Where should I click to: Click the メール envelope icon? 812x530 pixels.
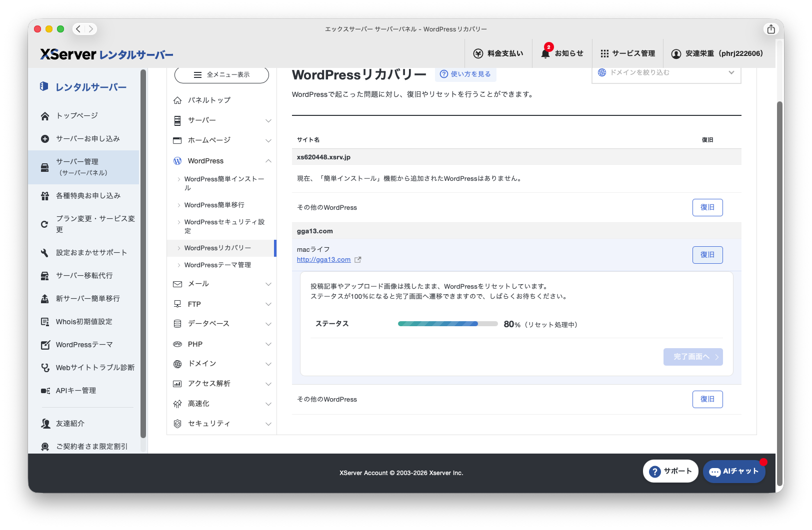(177, 284)
